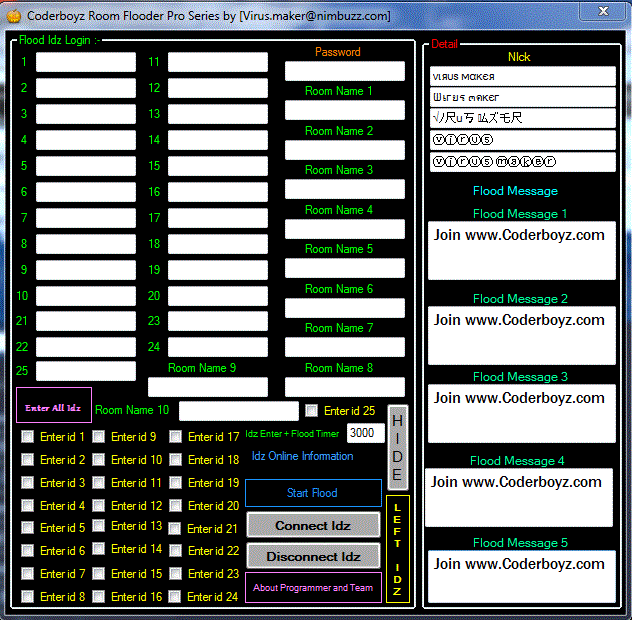Focus login id field number 21
The width and height of the screenshot is (632, 620).
click(x=86, y=321)
